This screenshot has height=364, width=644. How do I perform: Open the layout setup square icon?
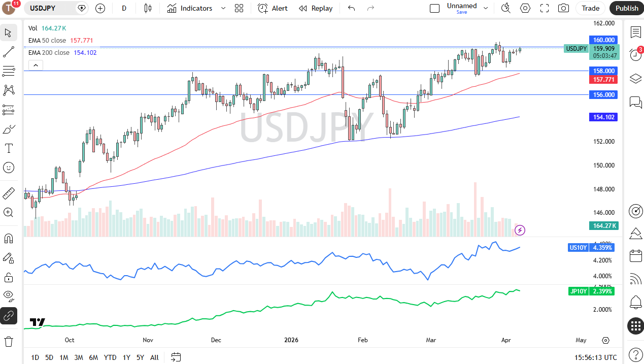(x=434, y=8)
